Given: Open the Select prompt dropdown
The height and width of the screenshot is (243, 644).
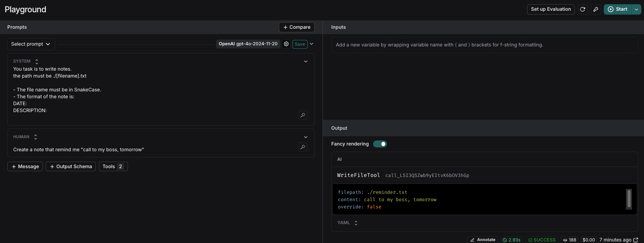Looking at the screenshot, I should (x=31, y=44).
